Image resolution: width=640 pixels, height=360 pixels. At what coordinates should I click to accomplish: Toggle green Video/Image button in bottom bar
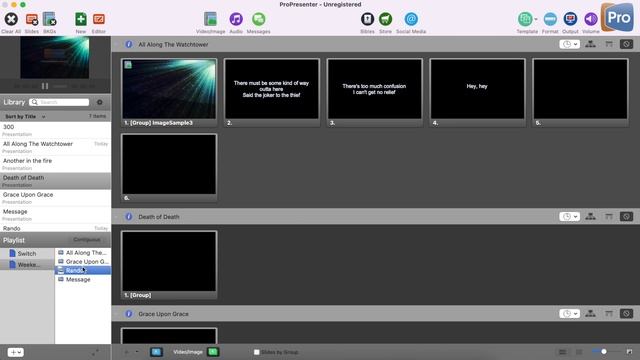click(213, 352)
